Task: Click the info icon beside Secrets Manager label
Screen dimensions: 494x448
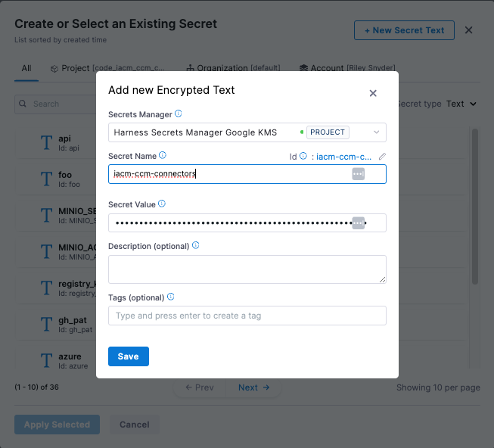Action: [179, 114]
